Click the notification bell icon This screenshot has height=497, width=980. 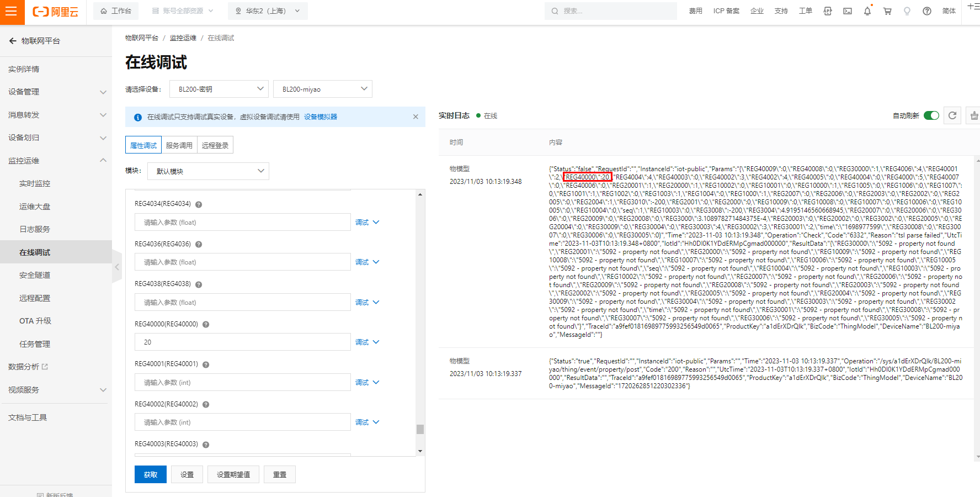point(867,11)
